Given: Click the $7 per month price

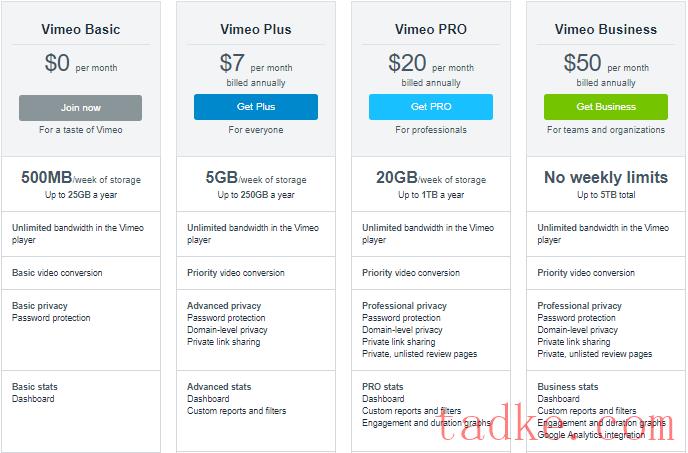Looking at the screenshot, I should point(255,65).
